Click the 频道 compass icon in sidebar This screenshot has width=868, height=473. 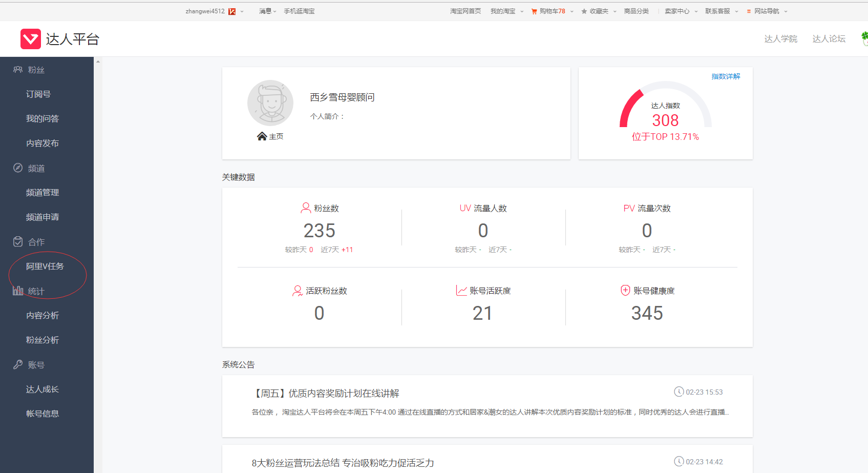[x=18, y=168]
